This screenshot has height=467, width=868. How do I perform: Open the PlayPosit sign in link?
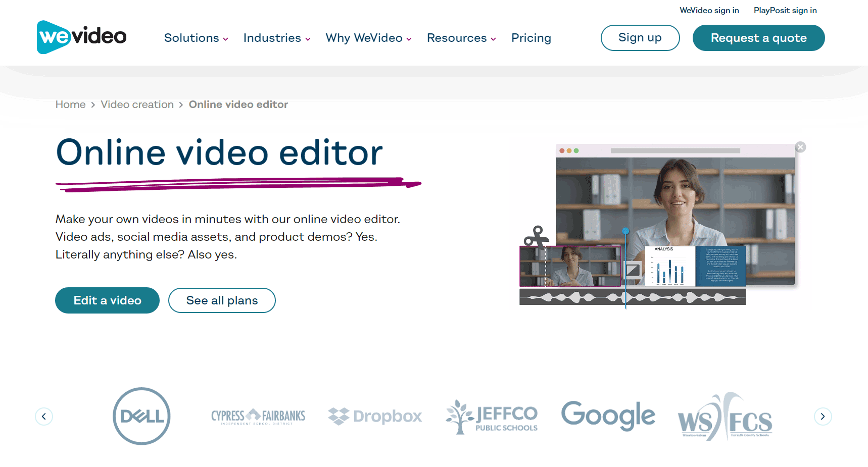tap(785, 10)
